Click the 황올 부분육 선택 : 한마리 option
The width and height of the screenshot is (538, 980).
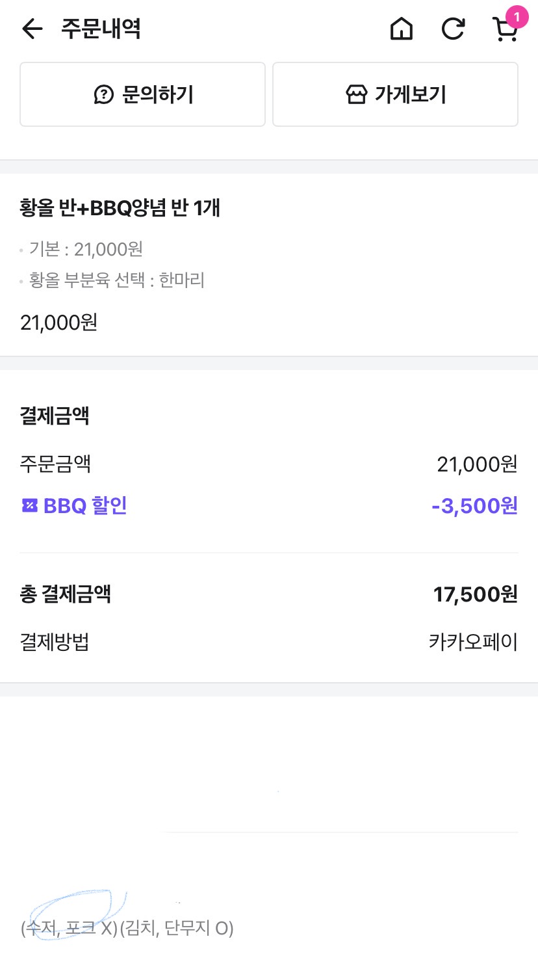point(116,280)
